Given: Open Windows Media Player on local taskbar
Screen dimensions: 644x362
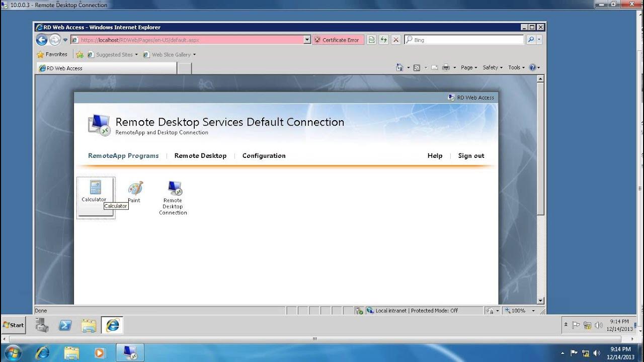Looking at the screenshot, I should [99, 353].
